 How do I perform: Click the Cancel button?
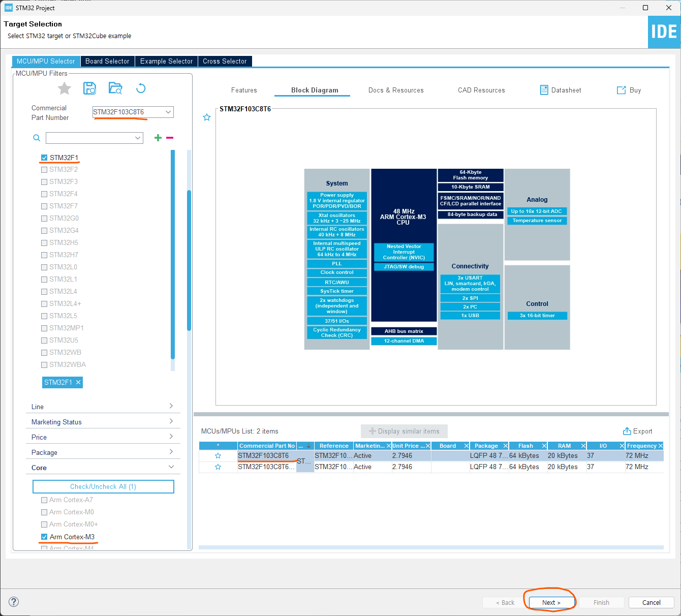[652, 602]
